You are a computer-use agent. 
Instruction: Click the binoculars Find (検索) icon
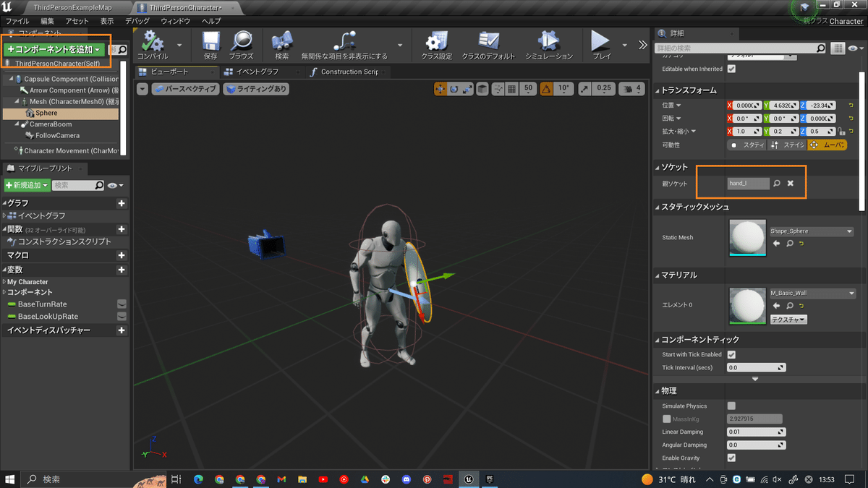coord(281,40)
